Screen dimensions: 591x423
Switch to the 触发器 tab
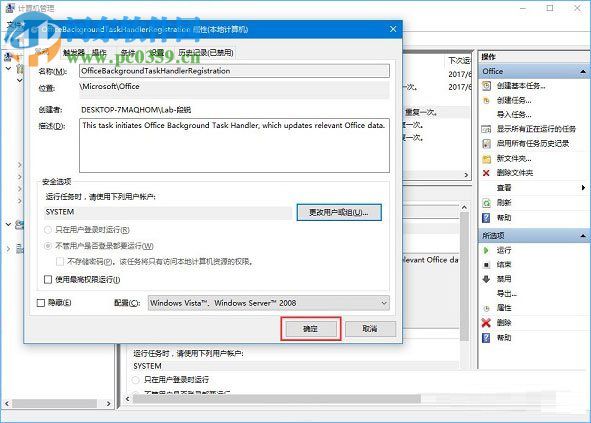73,52
